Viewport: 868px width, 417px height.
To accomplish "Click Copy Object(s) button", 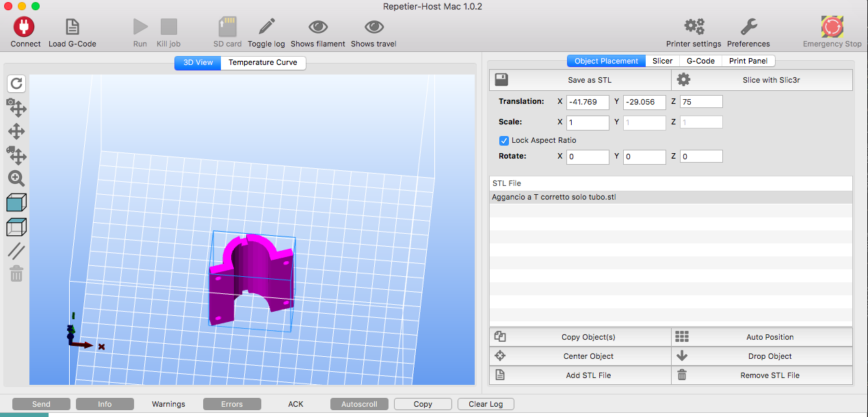I will 580,337.
